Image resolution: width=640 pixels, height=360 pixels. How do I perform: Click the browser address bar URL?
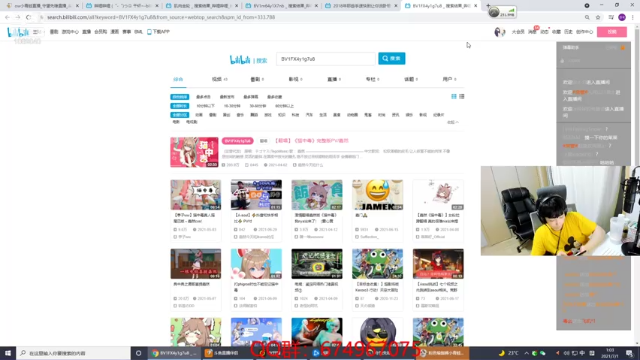point(161,17)
